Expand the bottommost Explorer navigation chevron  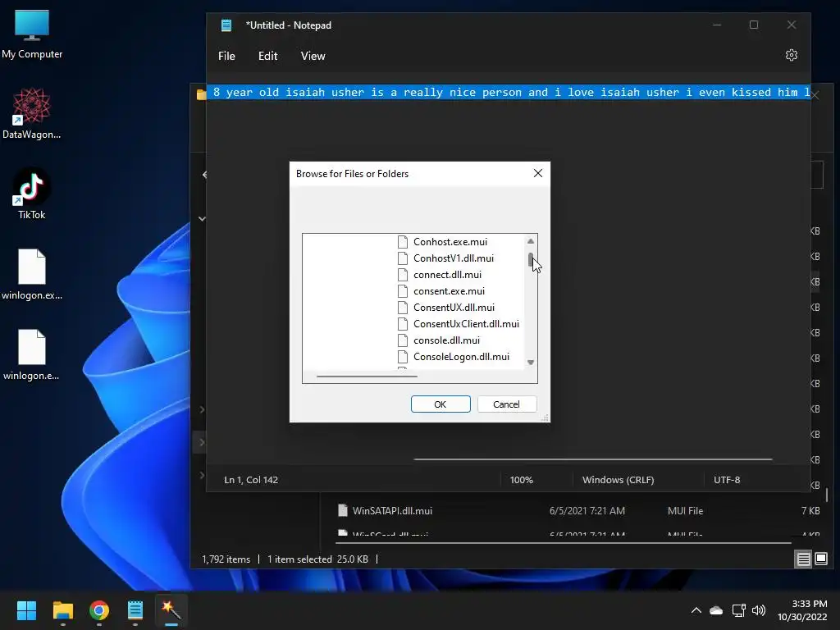click(x=202, y=475)
